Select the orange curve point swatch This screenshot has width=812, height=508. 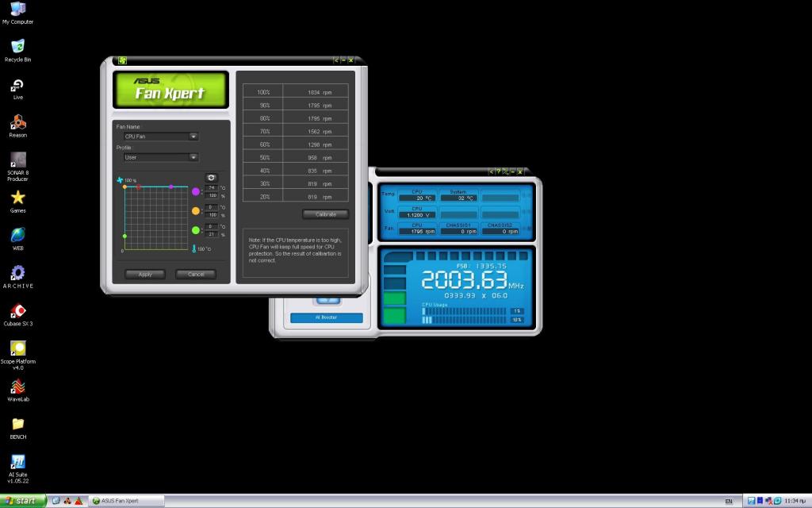click(196, 211)
